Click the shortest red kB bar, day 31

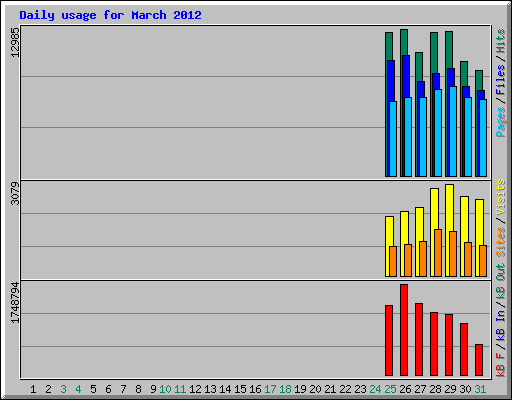click(479, 360)
